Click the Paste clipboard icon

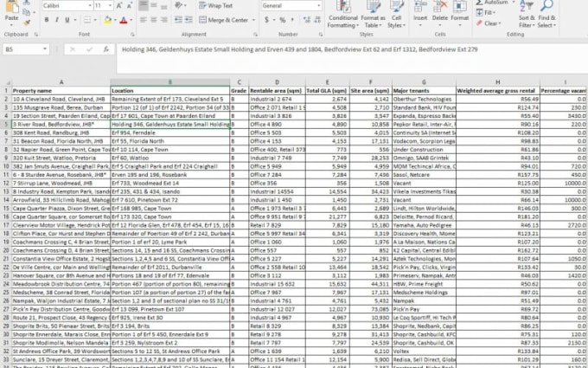pyautogui.click(x=11, y=6)
